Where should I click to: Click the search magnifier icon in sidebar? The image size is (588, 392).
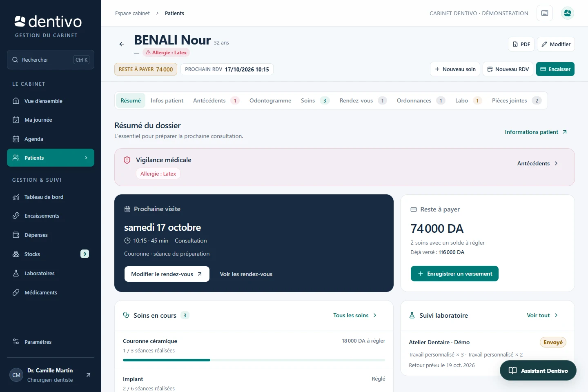[15, 60]
